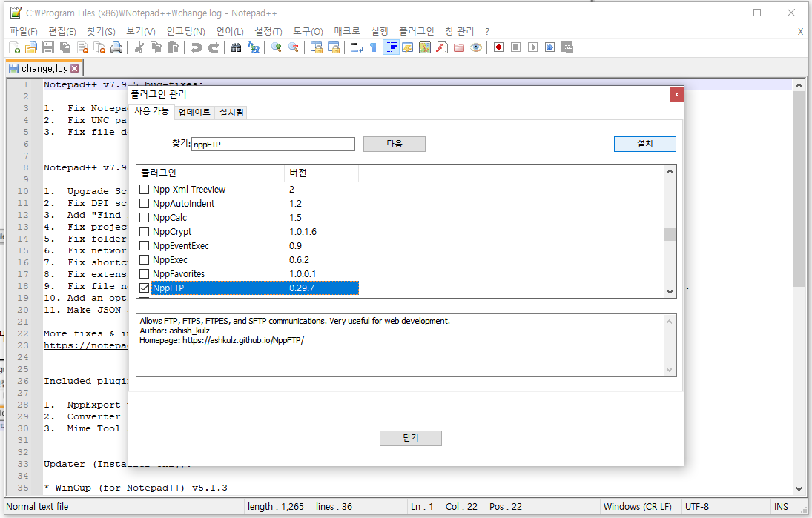Start macro recording red dot icon
The image size is (812, 518).
[499, 47]
